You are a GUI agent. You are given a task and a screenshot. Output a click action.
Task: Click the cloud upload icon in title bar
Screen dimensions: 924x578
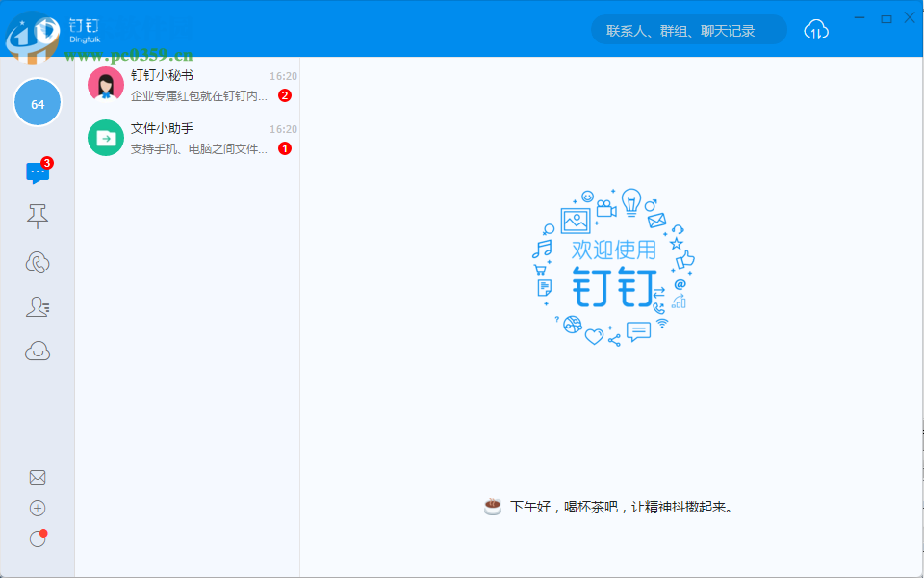pyautogui.click(x=816, y=30)
